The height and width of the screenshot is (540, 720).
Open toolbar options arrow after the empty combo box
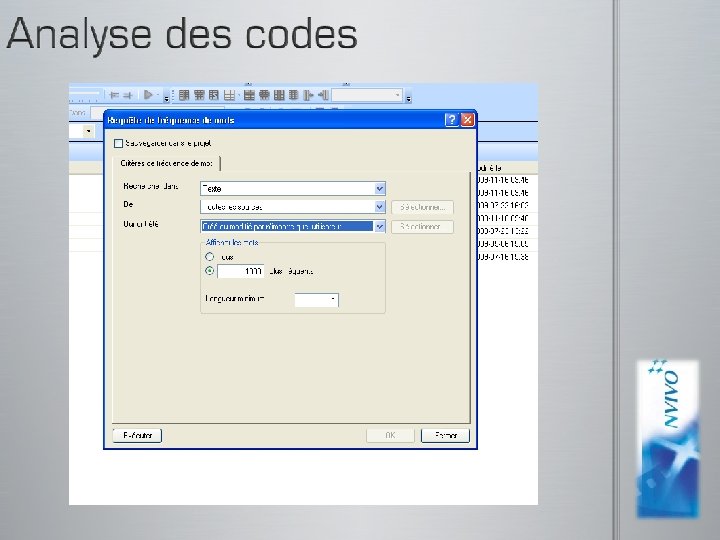click(408, 96)
